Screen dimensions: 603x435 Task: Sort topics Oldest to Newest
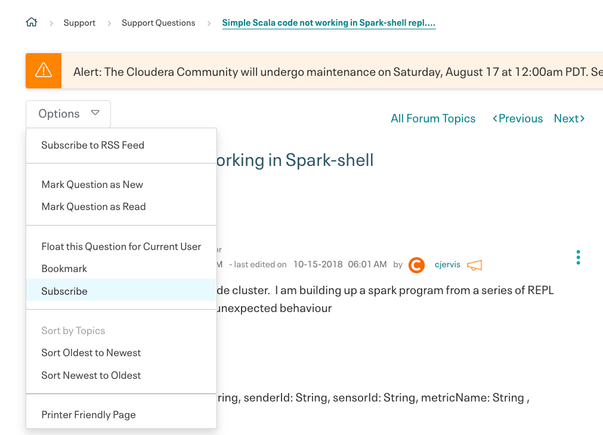coord(91,353)
